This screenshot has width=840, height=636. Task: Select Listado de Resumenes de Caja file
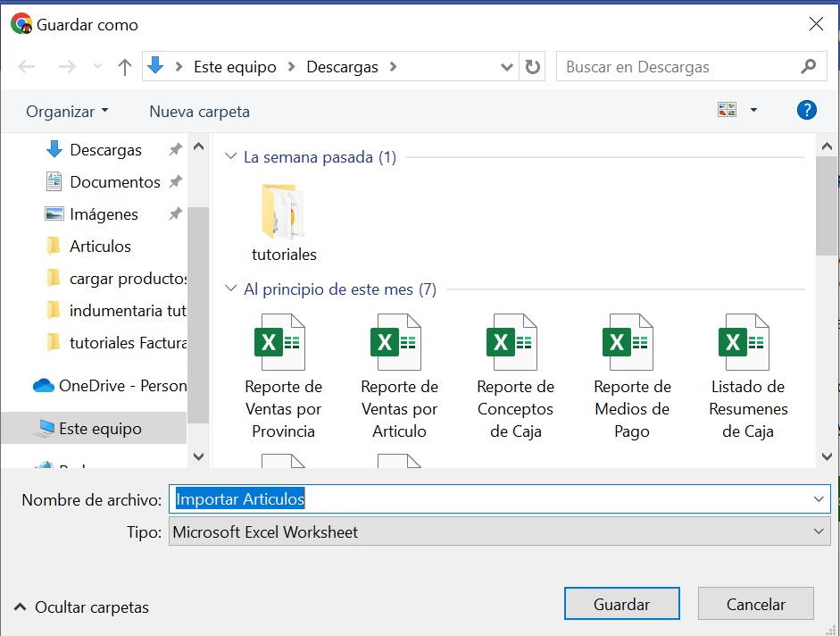(x=748, y=377)
